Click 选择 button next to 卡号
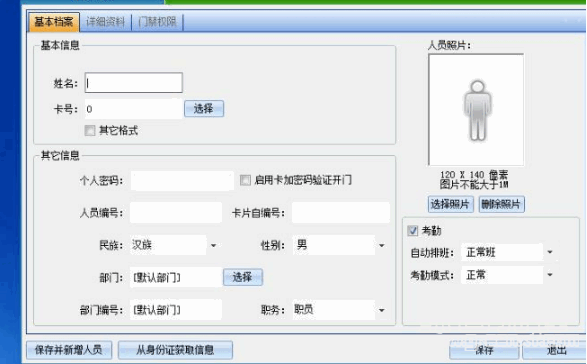The width and height of the screenshot is (587, 364). 204,109
